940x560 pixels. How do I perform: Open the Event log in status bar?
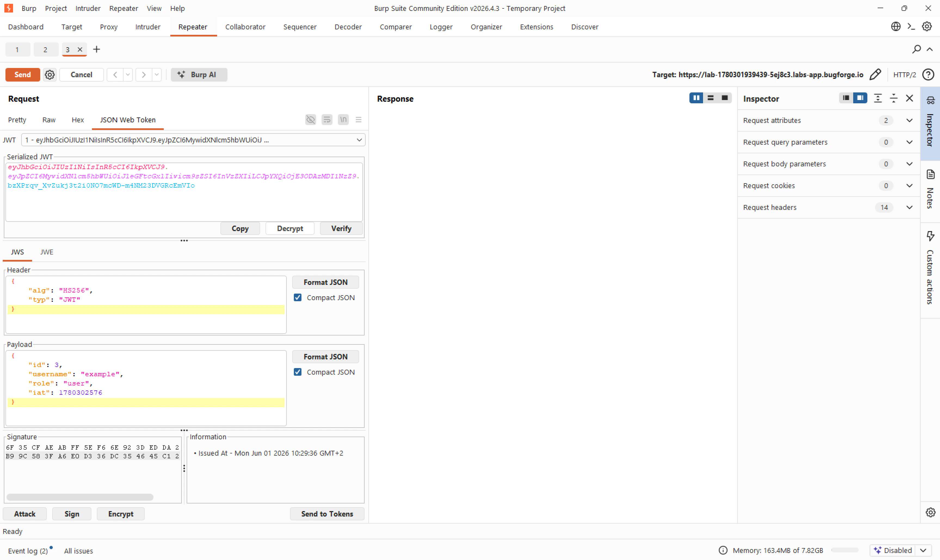[x=28, y=550]
